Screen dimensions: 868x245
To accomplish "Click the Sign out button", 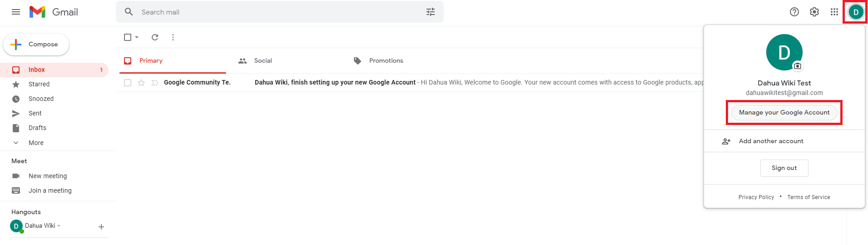I will coord(784,168).
